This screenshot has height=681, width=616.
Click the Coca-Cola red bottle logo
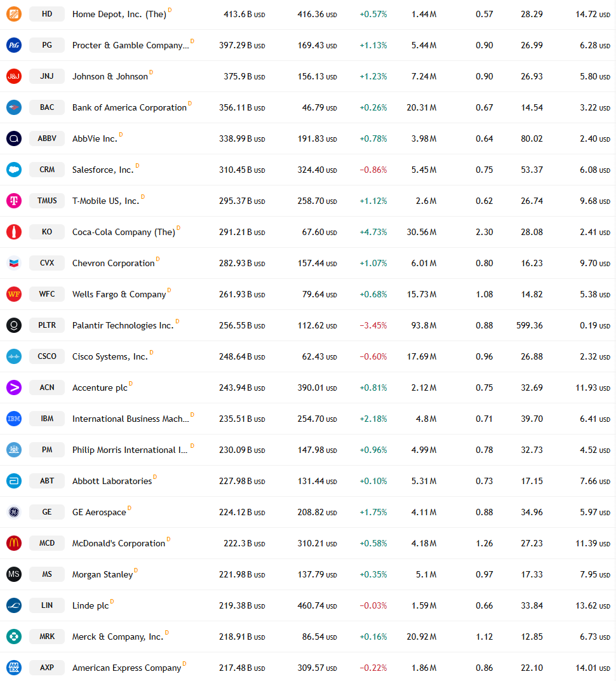click(14, 232)
